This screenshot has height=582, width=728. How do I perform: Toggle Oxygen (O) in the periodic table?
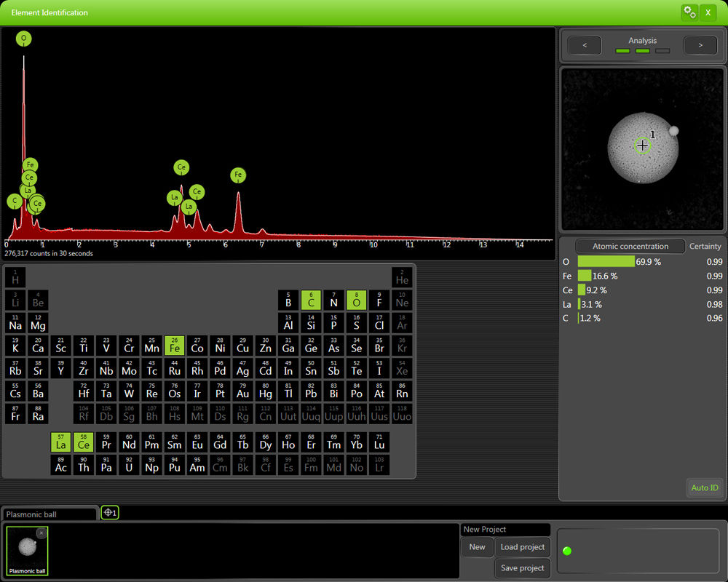click(x=357, y=300)
